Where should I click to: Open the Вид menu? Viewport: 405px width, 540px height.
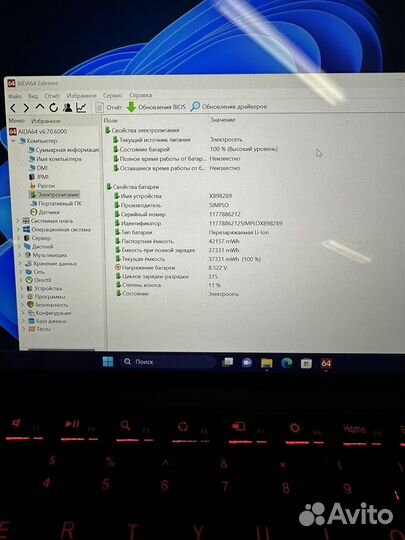pyautogui.click(x=33, y=96)
